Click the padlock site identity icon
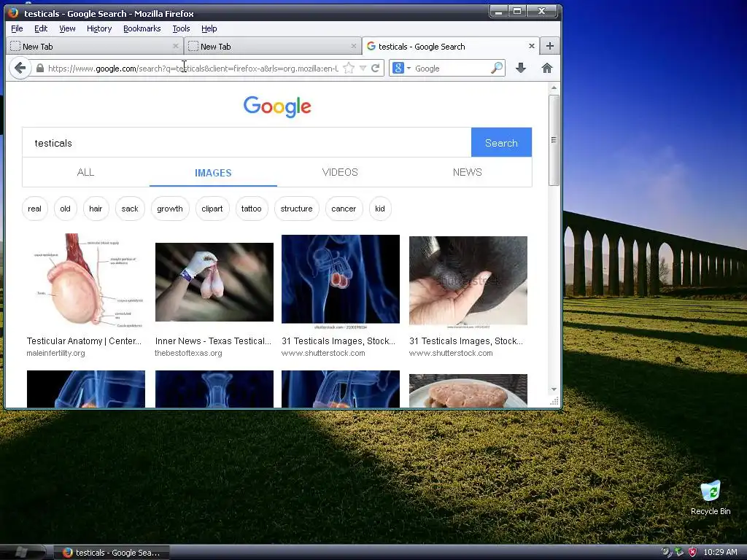The height and width of the screenshot is (560, 747). [40, 68]
